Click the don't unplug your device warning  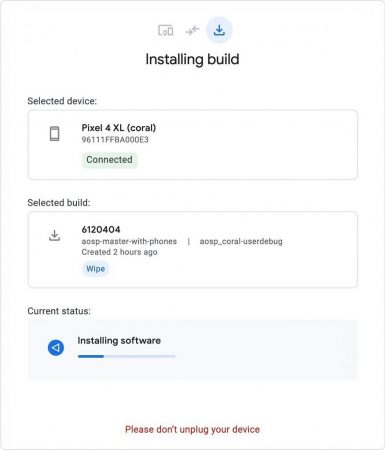tap(192, 429)
